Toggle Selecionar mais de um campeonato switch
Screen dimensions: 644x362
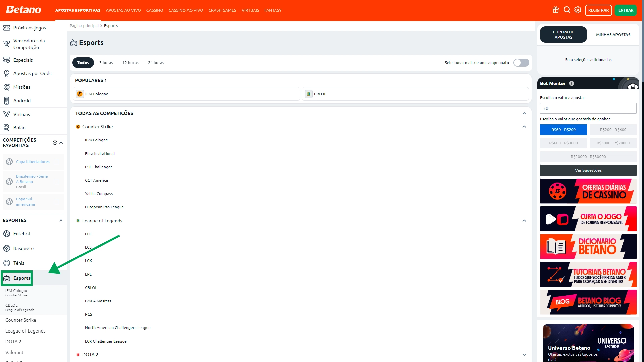(521, 63)
